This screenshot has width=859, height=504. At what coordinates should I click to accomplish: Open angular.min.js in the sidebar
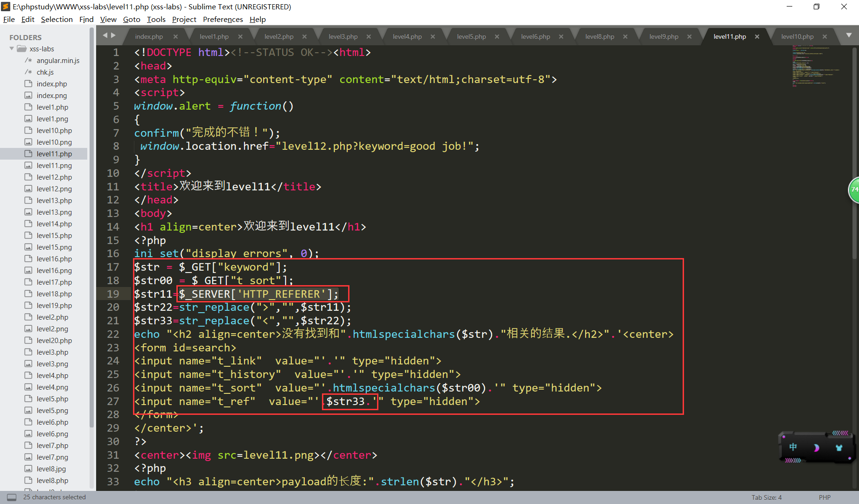click(58, 61)
